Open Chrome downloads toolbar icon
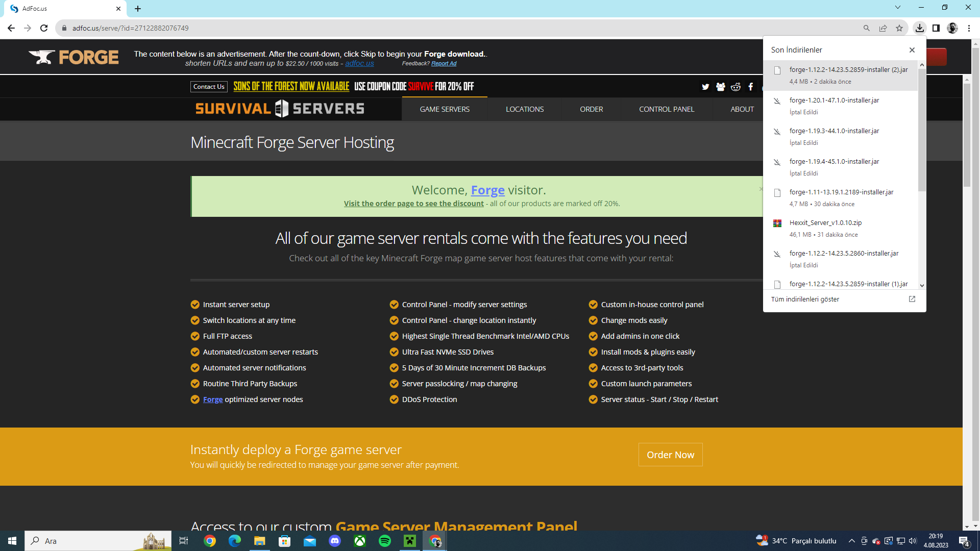The width and height of the screenshot is (980, 551). coord(919,28)
